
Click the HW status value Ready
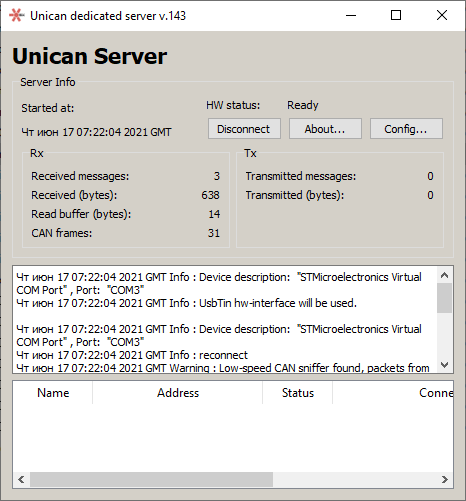click(303, 105)
